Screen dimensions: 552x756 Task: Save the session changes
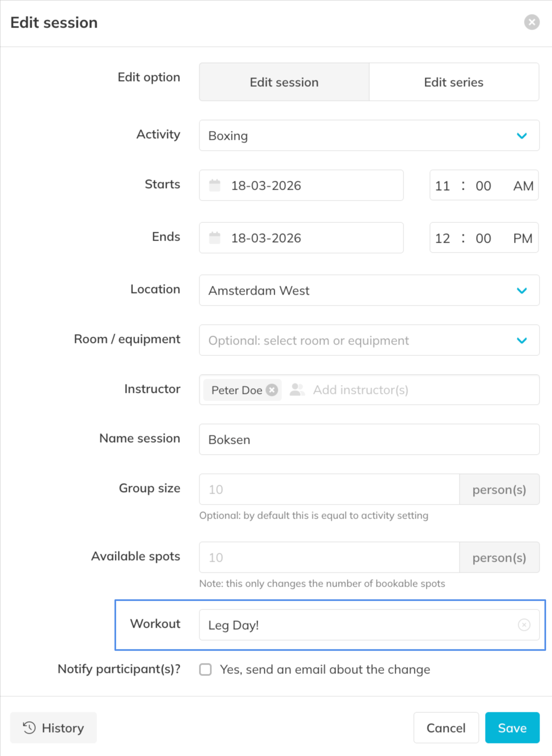pos(512,727)
